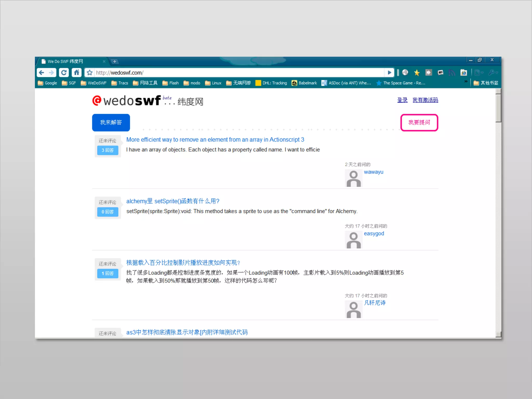Open the alchemy setSprite question link
Viewport: 532px width, 399px height.
pyautogui.click(x=173, y=201)
